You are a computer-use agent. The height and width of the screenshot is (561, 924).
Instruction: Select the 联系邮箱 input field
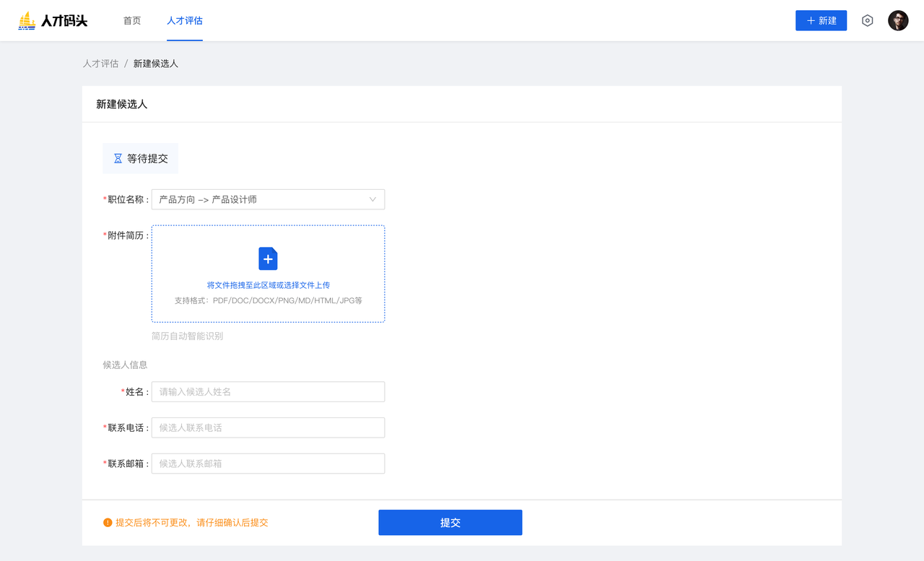click(268, 464)
